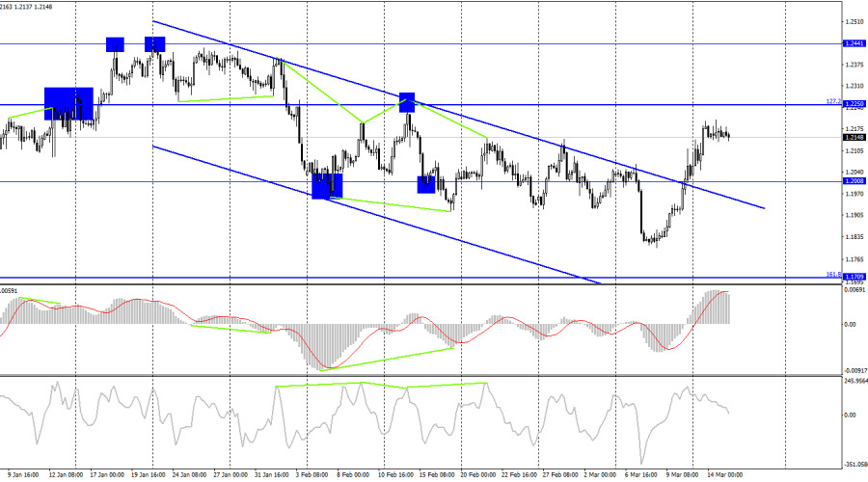The height and width of the screenshot is (482, 868).
Task: Select the 12 Jan 08:00 time label
Action: 67,475
